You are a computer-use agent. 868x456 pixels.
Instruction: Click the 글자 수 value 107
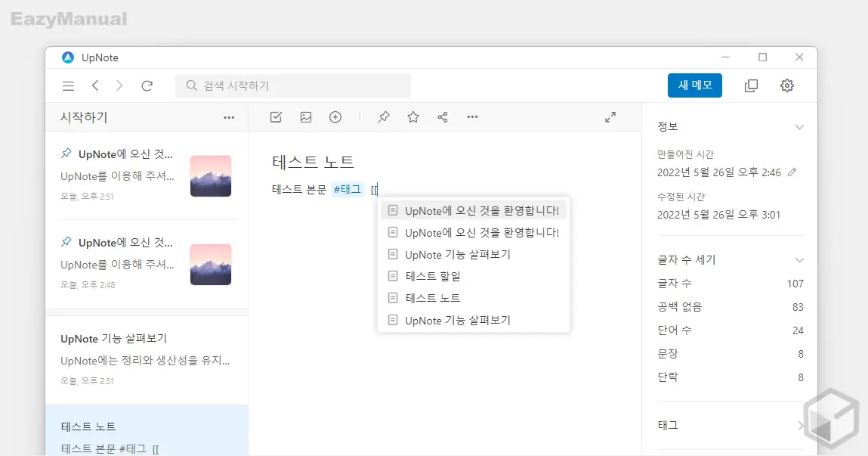coord(795,284)
